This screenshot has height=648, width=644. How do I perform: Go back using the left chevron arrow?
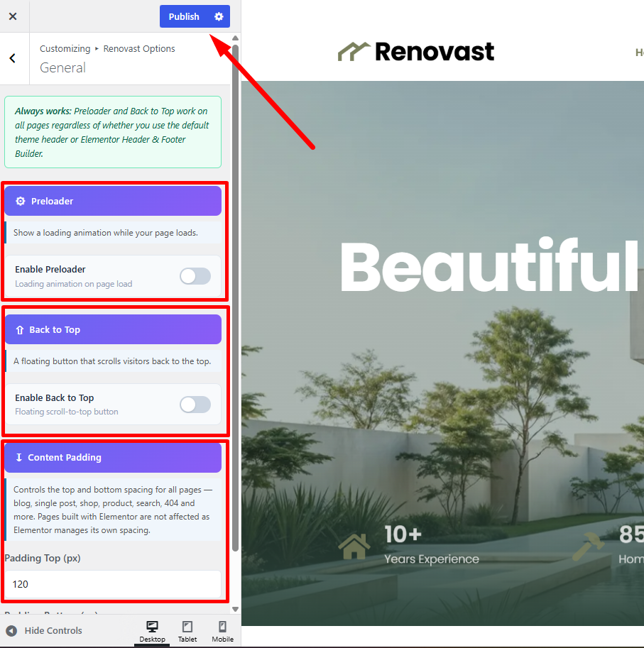coord(13,58)
